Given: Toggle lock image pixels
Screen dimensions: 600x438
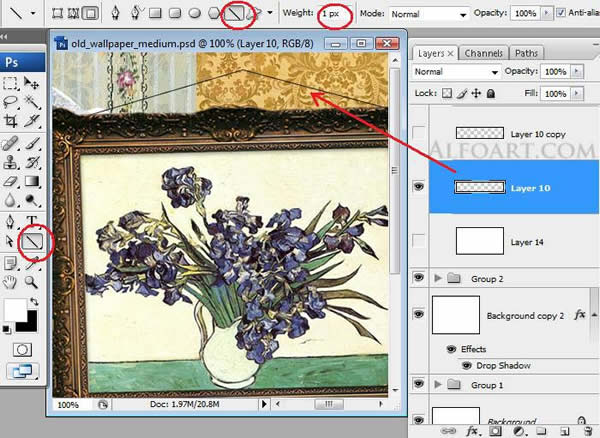Looking at the screenshot, I should 462,93.
